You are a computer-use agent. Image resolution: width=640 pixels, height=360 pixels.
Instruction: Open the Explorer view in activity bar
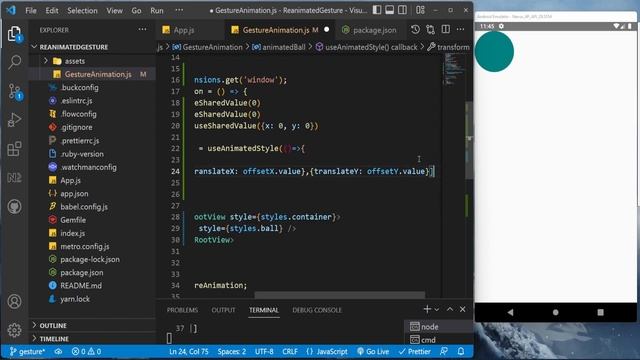14,34
